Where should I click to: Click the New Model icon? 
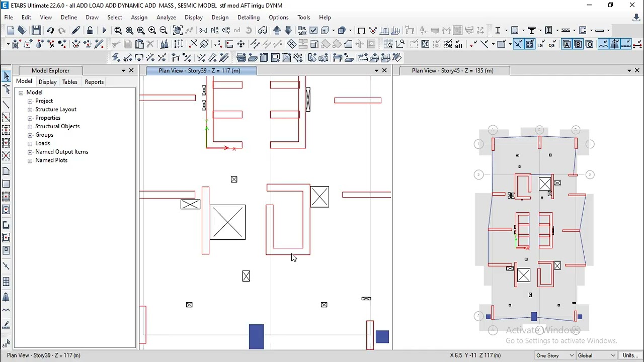(x=11, y=31)
